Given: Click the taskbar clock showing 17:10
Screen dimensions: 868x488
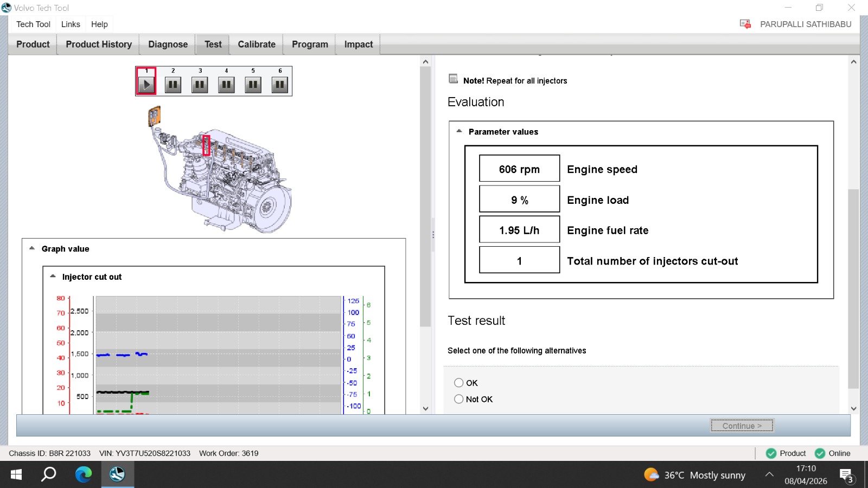Looking at the screenshot, I should pos(806,474).
